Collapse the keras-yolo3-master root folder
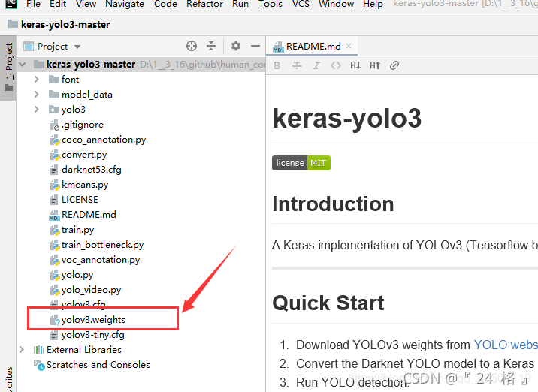This screenshot has height=392, width=538. (23, 64)
